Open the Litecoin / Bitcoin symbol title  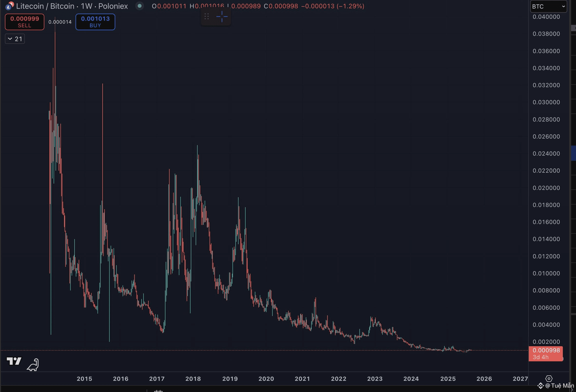click(x=72, y=6)
